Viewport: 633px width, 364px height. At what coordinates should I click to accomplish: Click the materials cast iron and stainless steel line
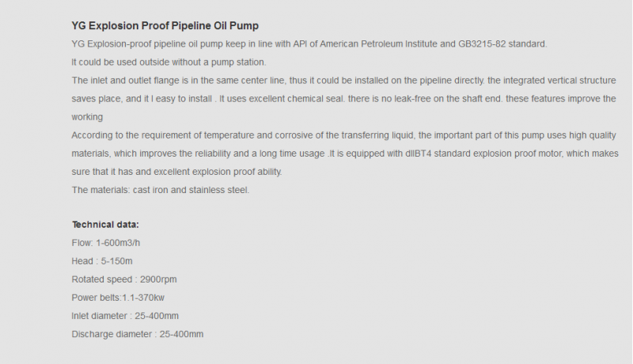161,190
